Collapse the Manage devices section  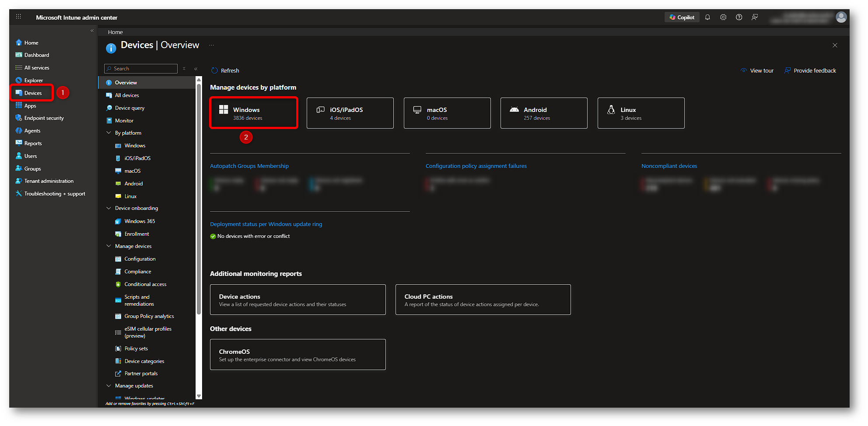coord(109,246)
